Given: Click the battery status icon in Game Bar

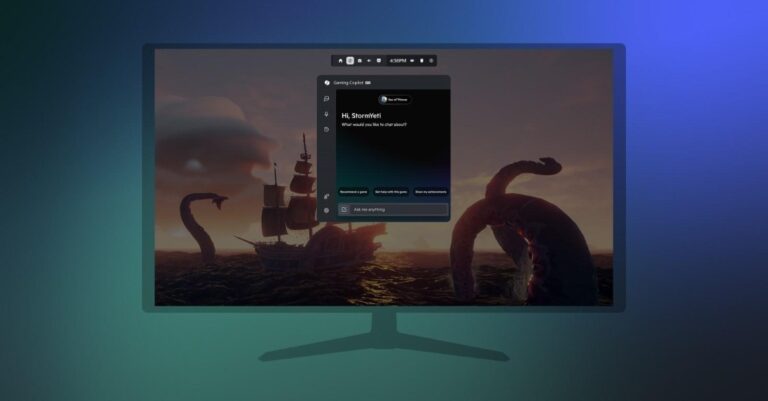Looking at the screenshot, I should [x=421, y=61].
